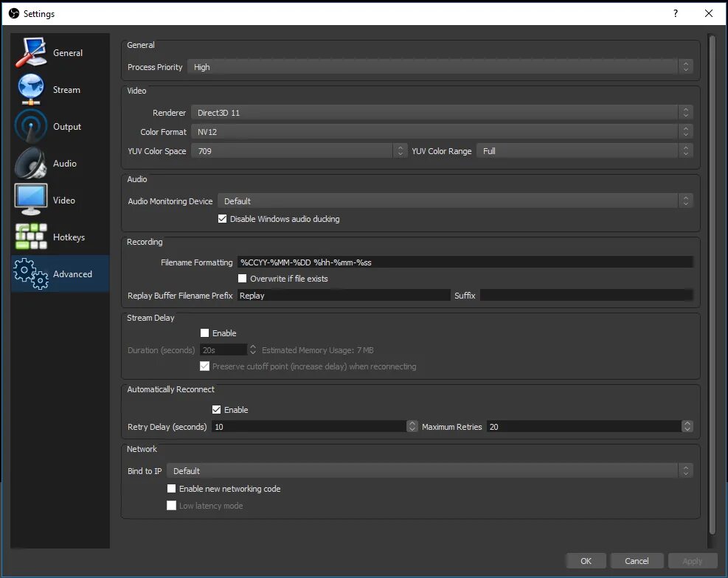Select the Stream globe icon
728x578 pixels.
31,89
